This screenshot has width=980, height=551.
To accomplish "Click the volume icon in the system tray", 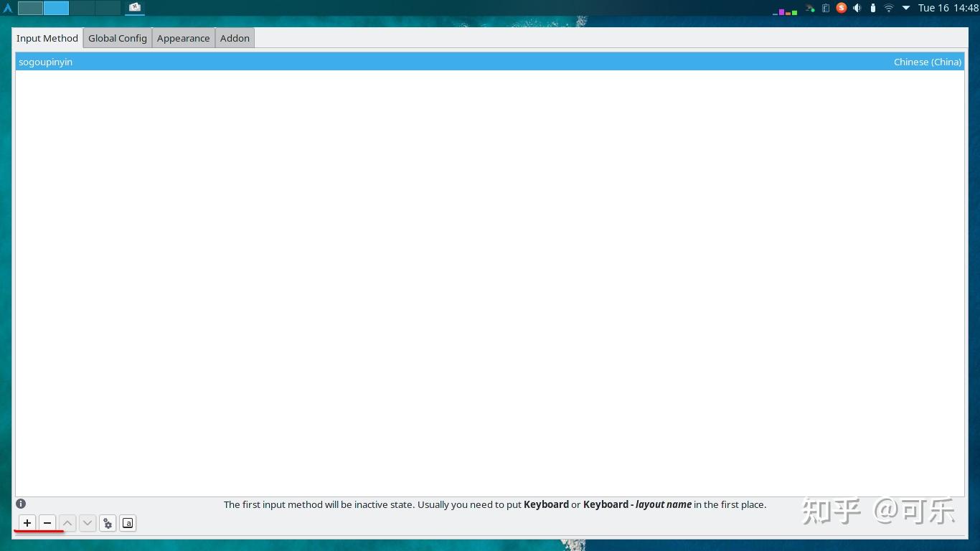I will [857, 8].
